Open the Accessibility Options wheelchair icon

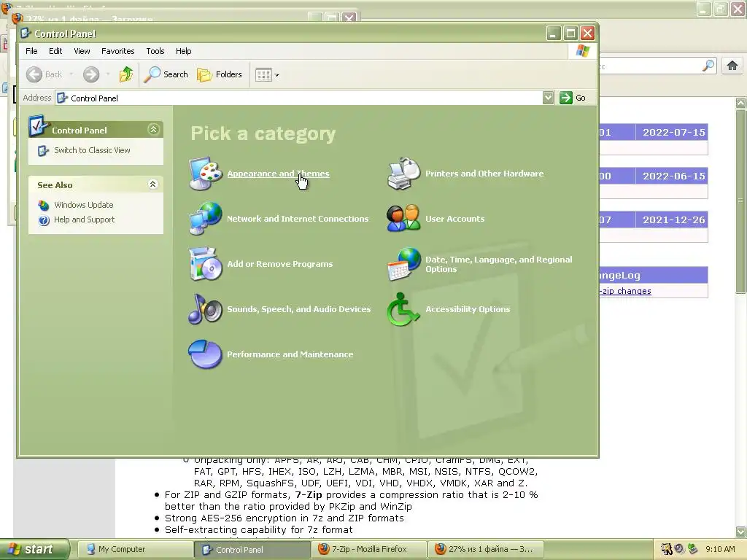coord(403,309)
